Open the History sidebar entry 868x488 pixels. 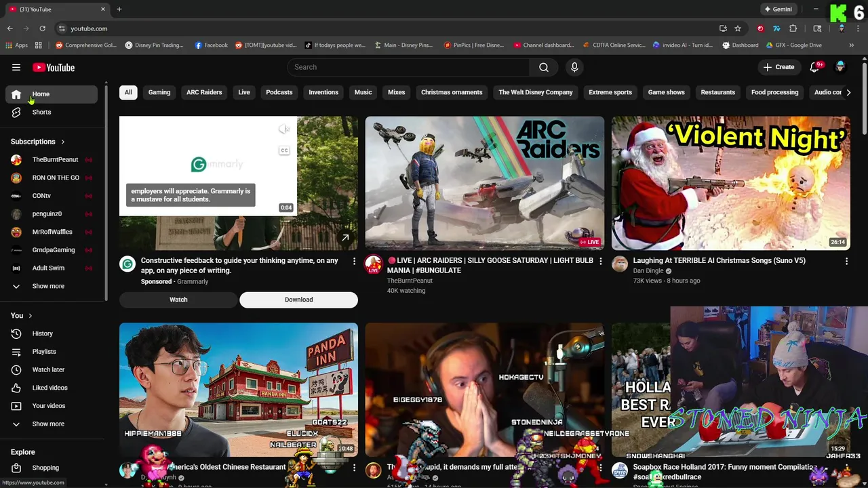(52, 333)
